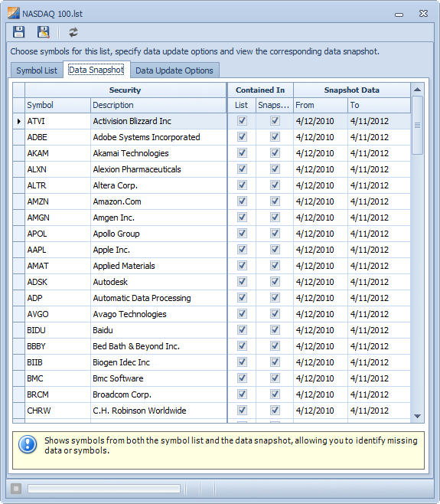Toggle Snapshot checkbox for ADBE
Viewport: 440px width, 504px height.
(x=275, y=137)
